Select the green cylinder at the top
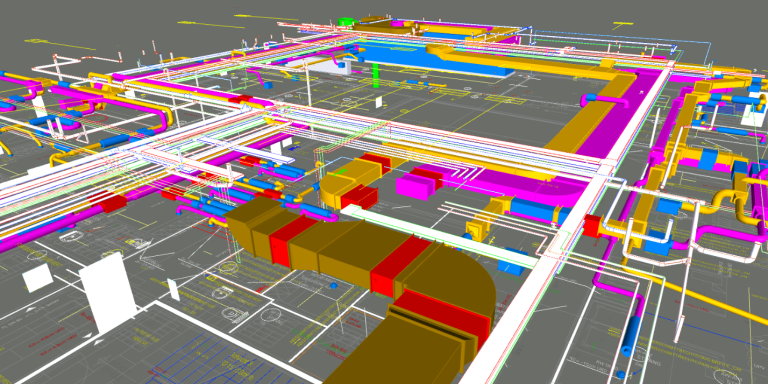Screen dimensions: 768x384 (x=346, y=22)
